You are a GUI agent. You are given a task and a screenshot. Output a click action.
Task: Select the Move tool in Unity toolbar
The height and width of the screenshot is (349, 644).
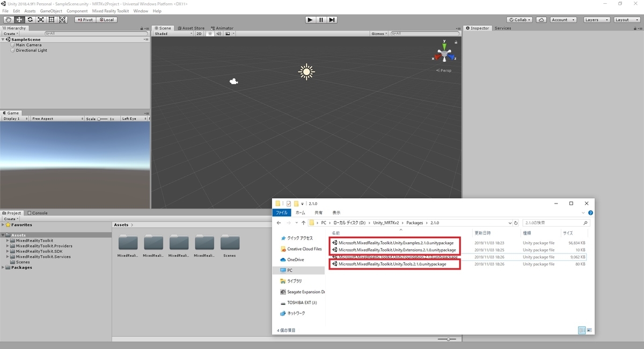click(19, 20)
